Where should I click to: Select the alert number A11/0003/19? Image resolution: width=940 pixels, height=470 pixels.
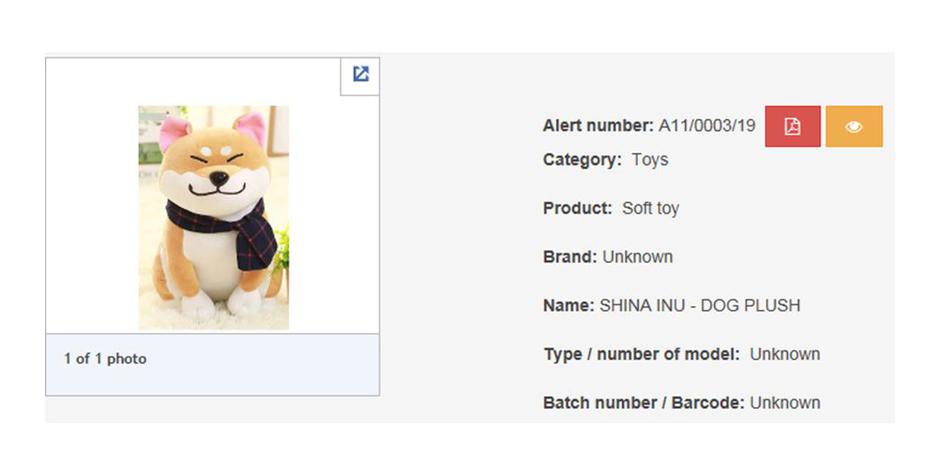pos(707,126)
